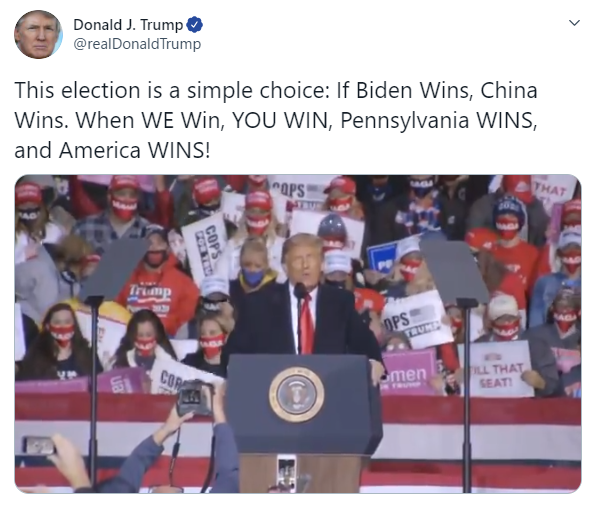Image resolution: width=596 pixels, height=523 pixels.
Task: Click the tweet text about Pennsylvania WINS
Action: (276, 120)
